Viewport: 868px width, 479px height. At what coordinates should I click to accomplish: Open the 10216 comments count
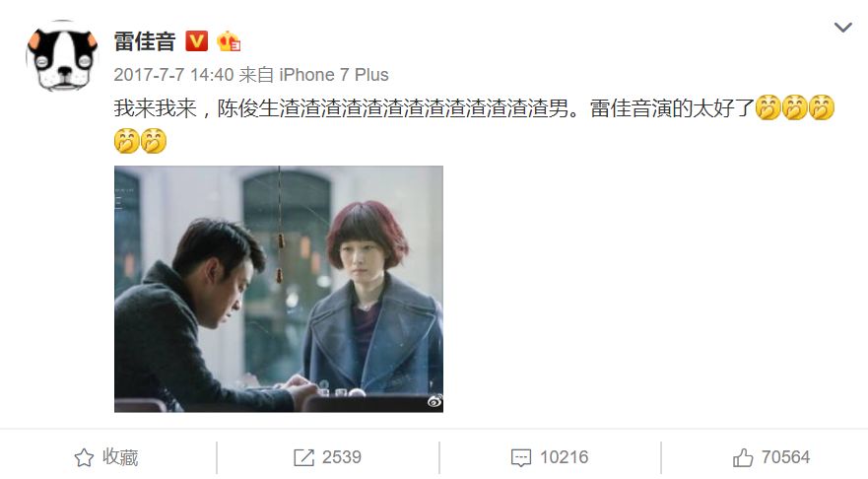565,457
